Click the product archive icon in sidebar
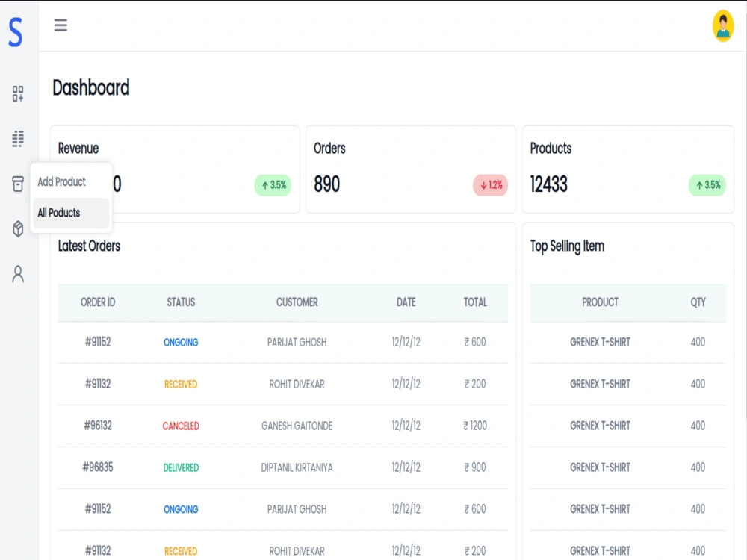 click(x=16, y=184)
